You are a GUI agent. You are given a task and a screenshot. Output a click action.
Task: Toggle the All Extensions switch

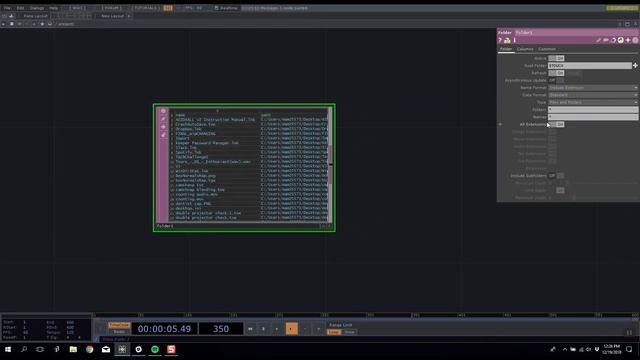tap(556, 124)
